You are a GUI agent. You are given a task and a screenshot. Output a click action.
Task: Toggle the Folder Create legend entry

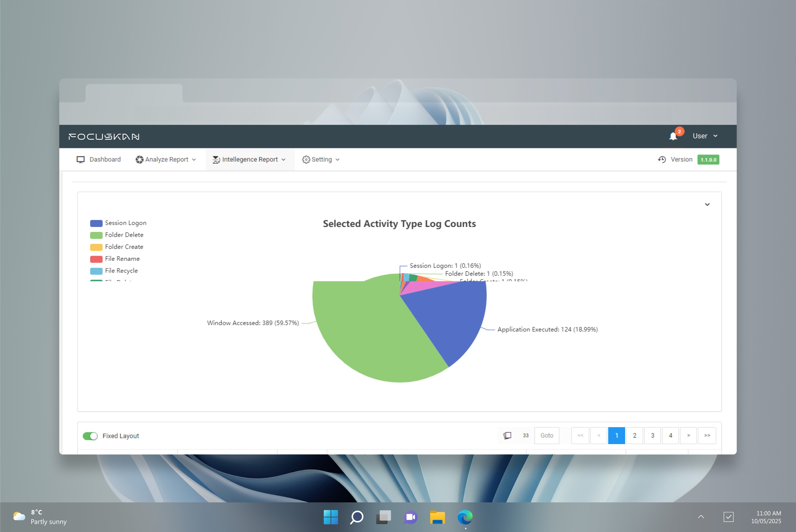pos(117,247)
